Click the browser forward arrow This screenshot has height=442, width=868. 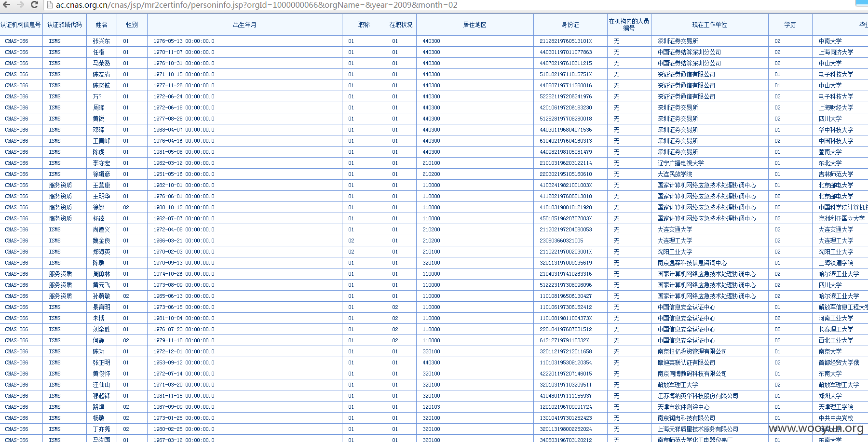[20, 5]
